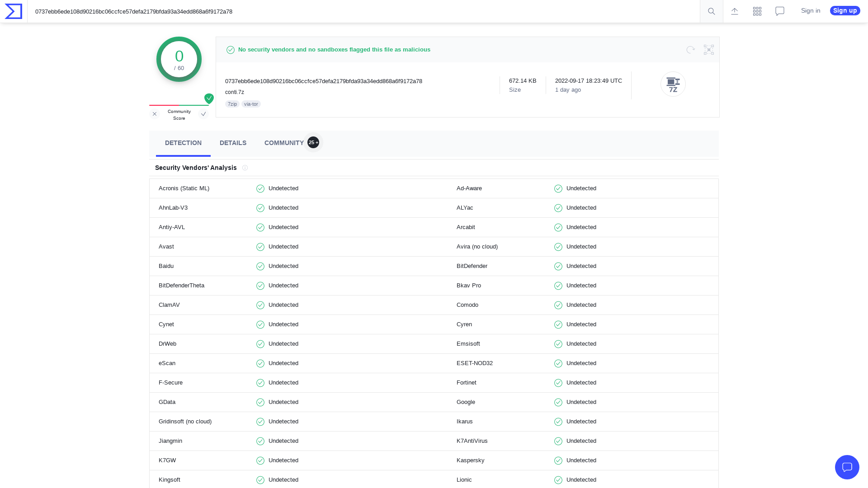This screenshot has height=488, width=868.
Task: Click the Undetected check icon for ClamAV
Action: [x=260, y=305]
